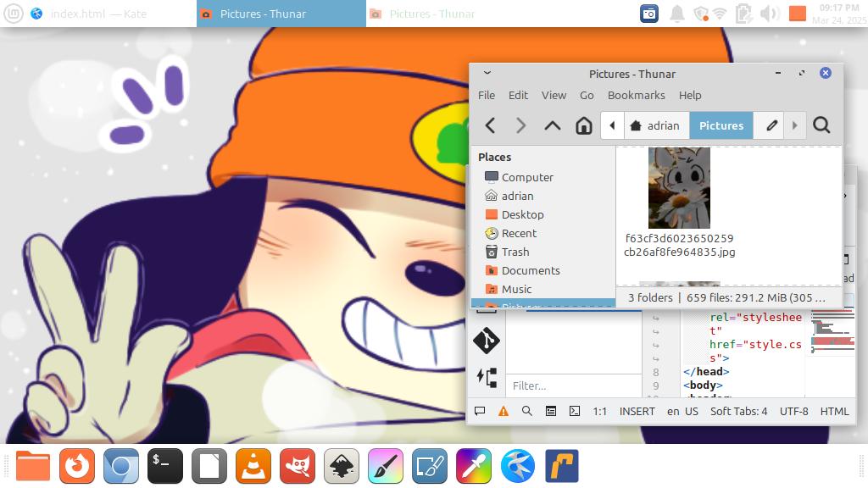Toggle INSERT mode in Kate status bar

(637, 411)
